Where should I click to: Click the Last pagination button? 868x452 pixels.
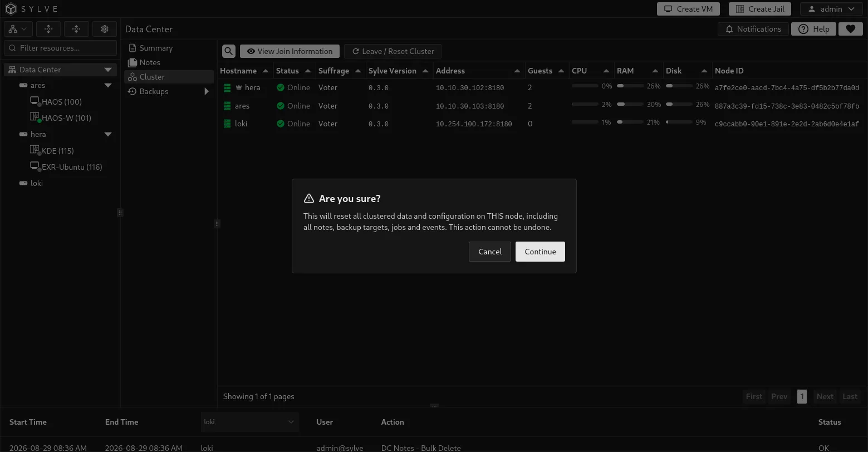850,396
